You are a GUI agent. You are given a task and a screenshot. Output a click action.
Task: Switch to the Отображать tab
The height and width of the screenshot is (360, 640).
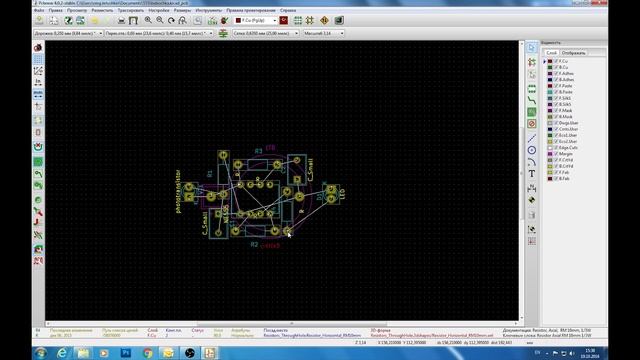pos(573,53)
